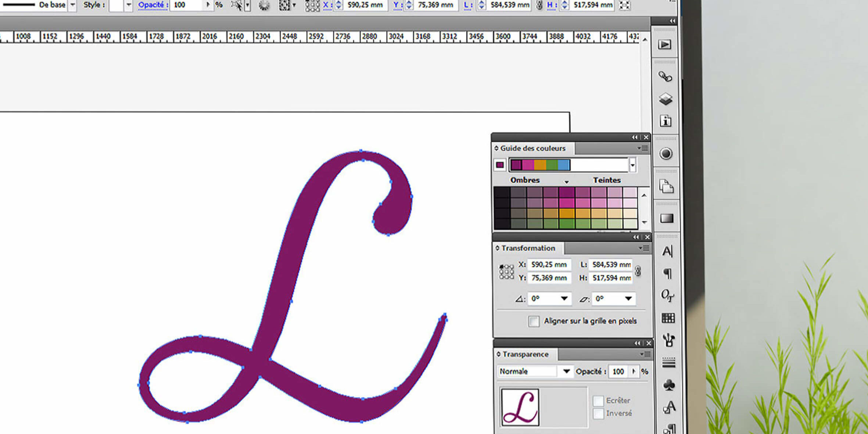Open the De base stroke style dropdown
Image resolution: width=868 pixels, height=434 pixels.
tap(72, 5)
